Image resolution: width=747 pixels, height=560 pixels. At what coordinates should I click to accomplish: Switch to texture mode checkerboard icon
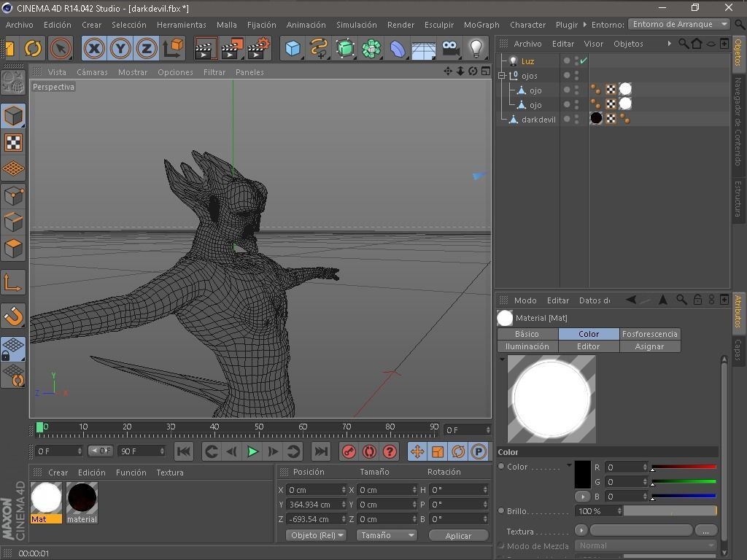coord(13,142)
